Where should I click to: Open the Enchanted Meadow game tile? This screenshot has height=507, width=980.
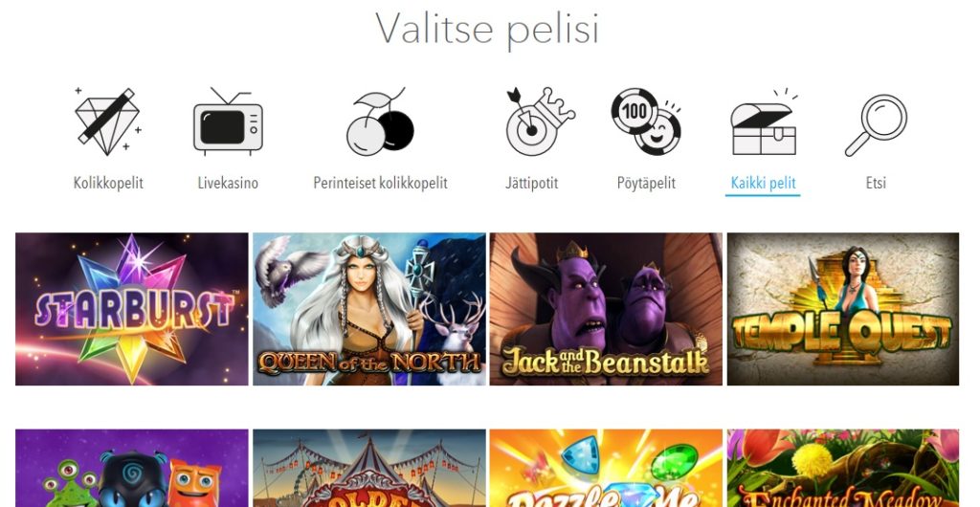pyautogui.click(x=843, y=469)
